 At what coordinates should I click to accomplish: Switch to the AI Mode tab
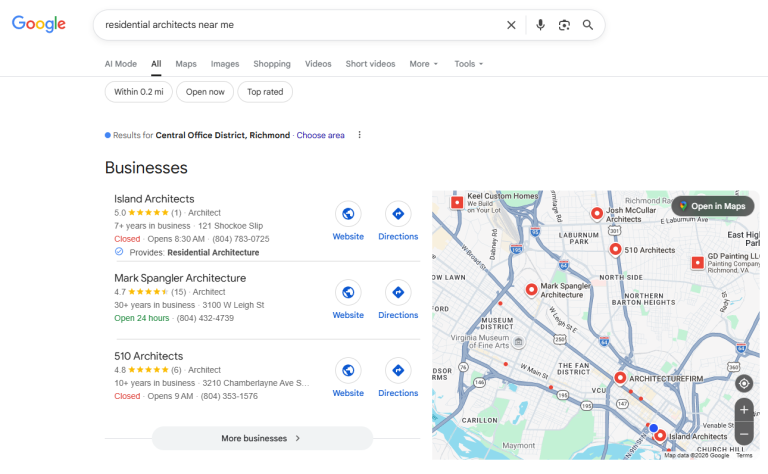click(121, 64)
